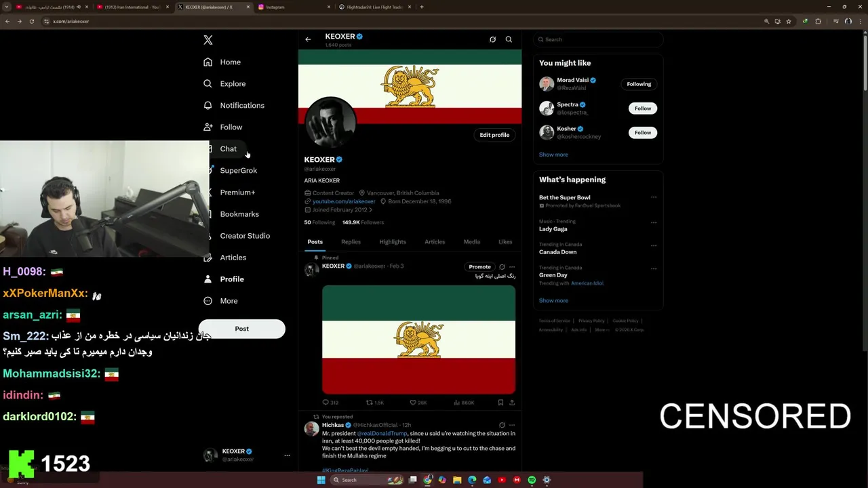Open Home from the X sidebar
Screen dimensions: 868x488
point(222,62)
